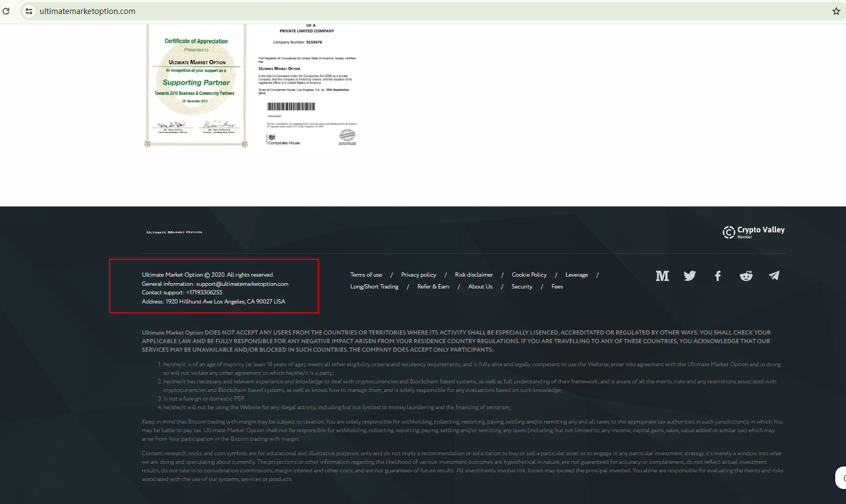
Task: Bookmark this page with the star icon
Action: (x=836, y=11)
